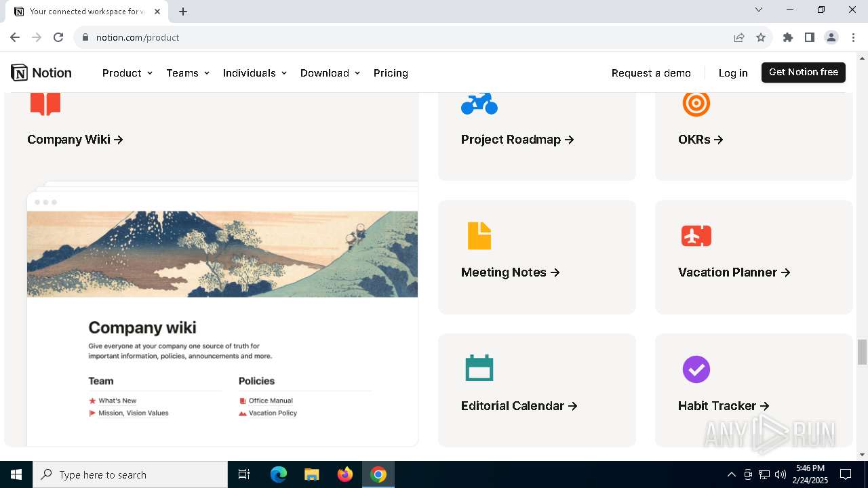Open the Company Wiki template link
This screenshot has height=488, width=868.
[x=75, y=140]
